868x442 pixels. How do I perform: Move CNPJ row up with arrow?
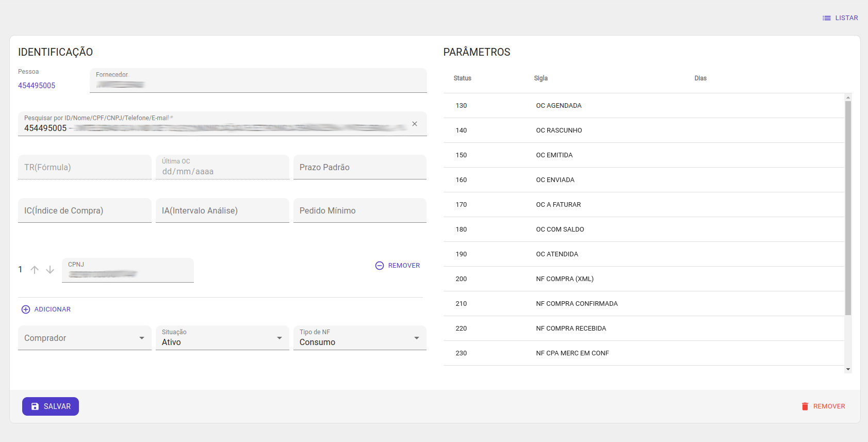[35, 270]
